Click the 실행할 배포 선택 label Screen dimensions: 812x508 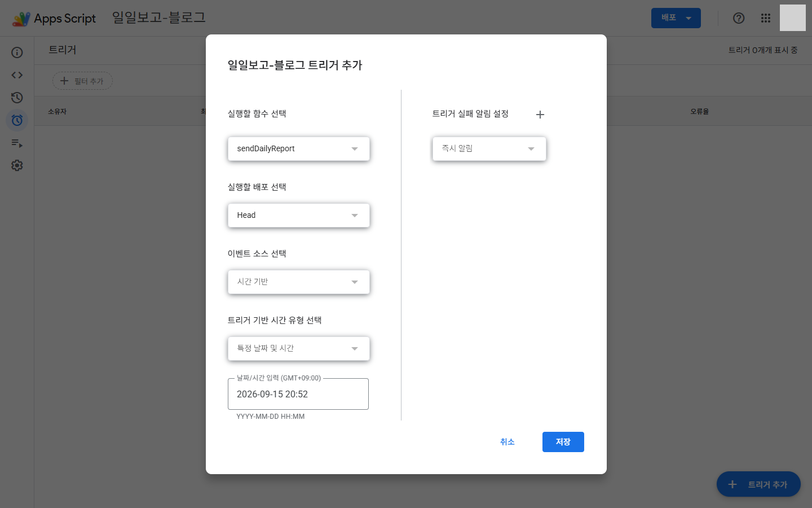point(257,187)
